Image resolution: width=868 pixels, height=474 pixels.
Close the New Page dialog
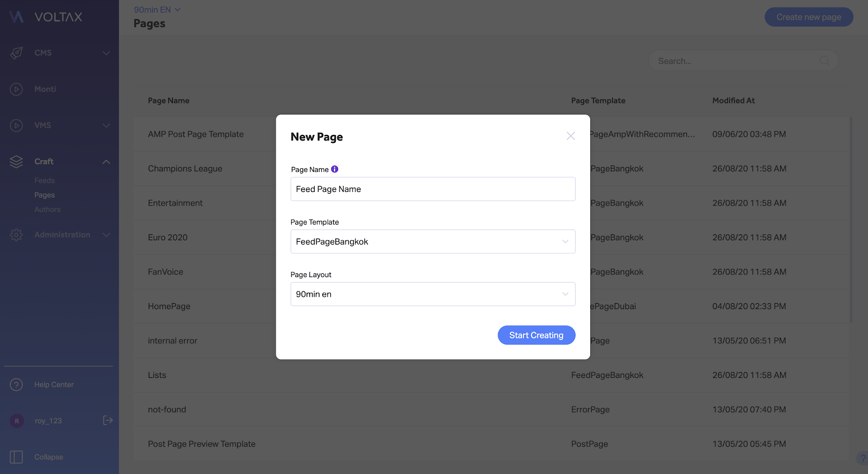[571, 136]
